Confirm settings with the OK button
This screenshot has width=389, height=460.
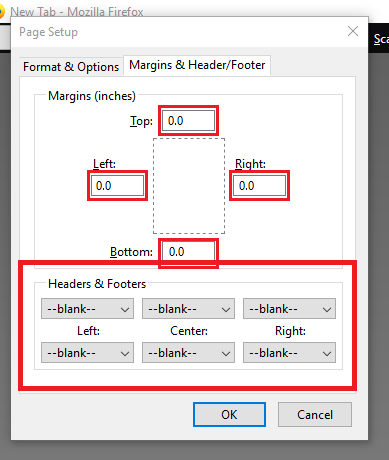229,415
